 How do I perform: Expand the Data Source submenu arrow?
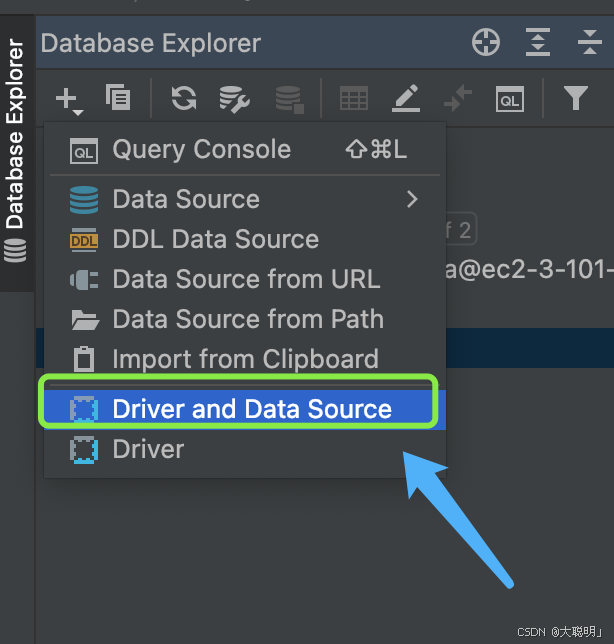[412, 199]
